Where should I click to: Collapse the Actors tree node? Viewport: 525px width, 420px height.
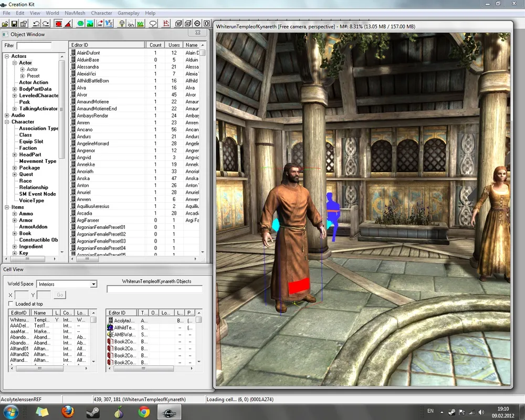7,56
